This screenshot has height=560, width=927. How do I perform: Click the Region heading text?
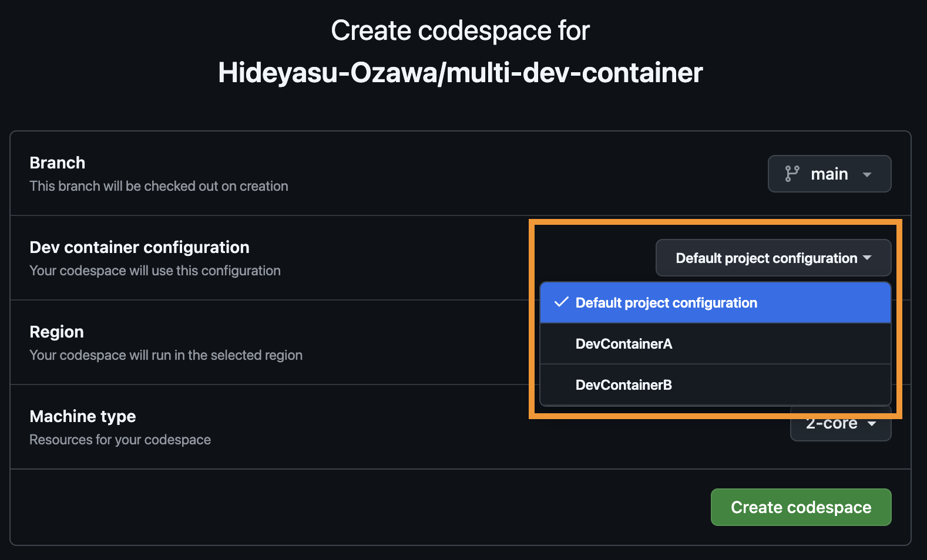[x=57, y=332]
